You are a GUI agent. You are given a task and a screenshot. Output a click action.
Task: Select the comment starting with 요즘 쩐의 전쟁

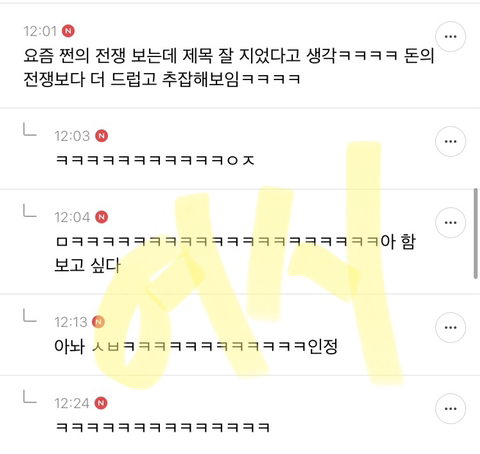click(x=229, y=67)
